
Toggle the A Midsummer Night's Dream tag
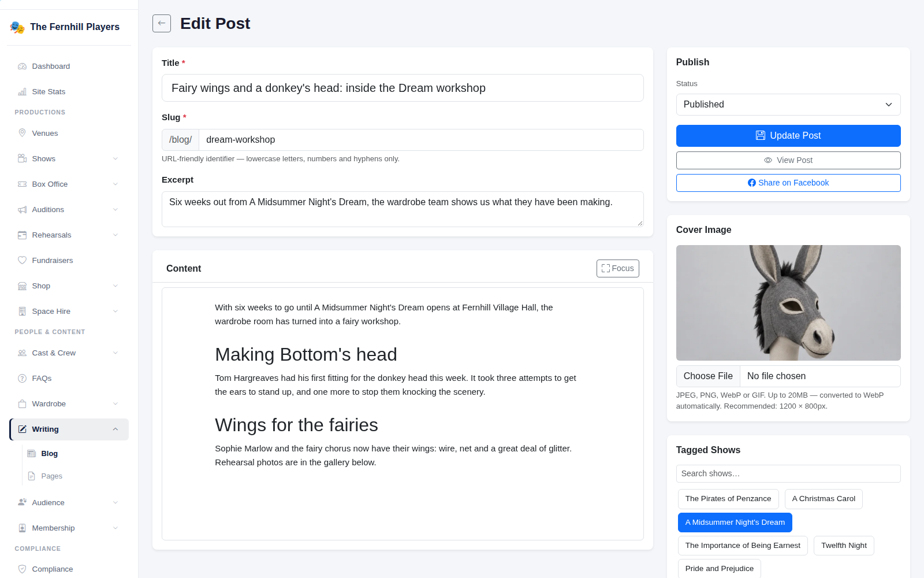click(735, 523)
